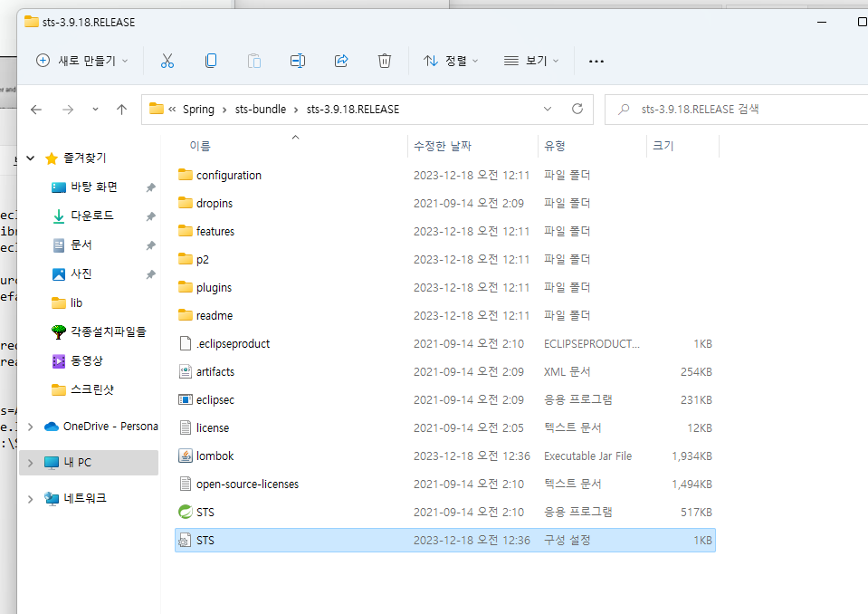This screenshot has width=868, height=614.
Task: Open the three-dot more options menu
Action: (x=596, y=62)
